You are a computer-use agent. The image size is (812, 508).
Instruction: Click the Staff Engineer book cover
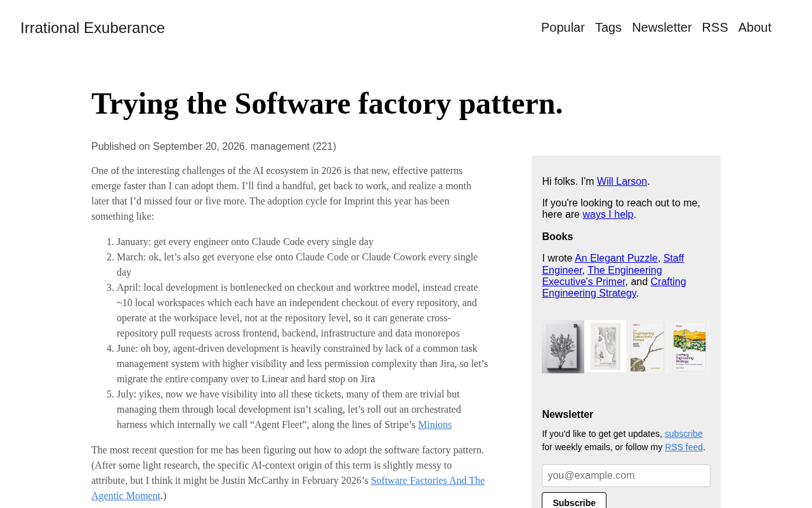point(605,347)
